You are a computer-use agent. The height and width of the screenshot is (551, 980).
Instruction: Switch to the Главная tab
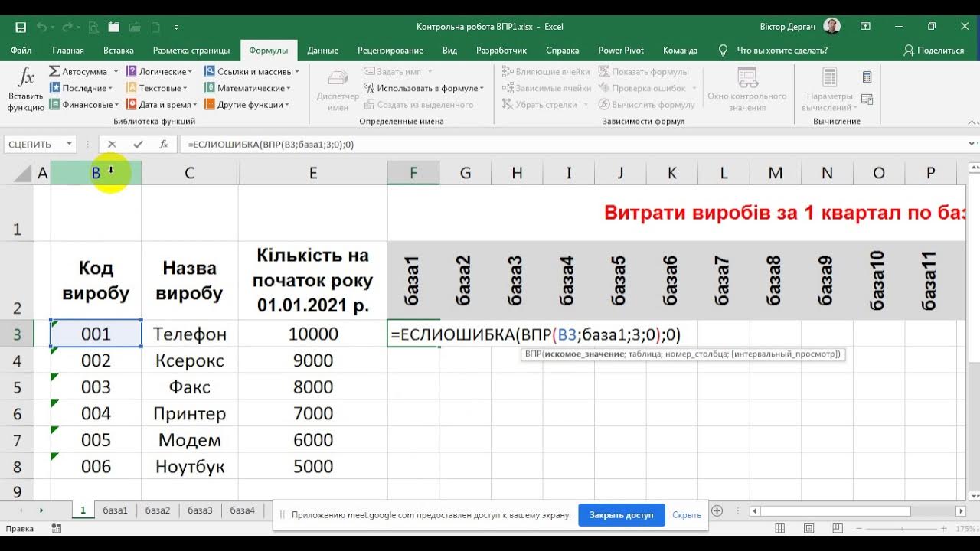pyautogui.click(x=68, y=51)
